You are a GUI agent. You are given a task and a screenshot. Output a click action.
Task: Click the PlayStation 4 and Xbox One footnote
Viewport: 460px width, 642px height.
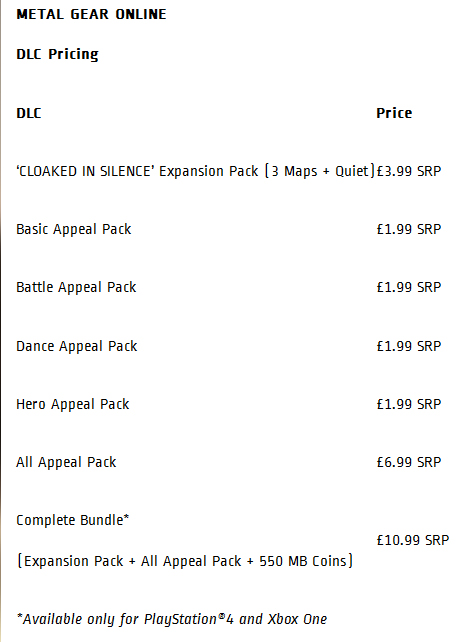pyautogui.click(x=172, y=619)
